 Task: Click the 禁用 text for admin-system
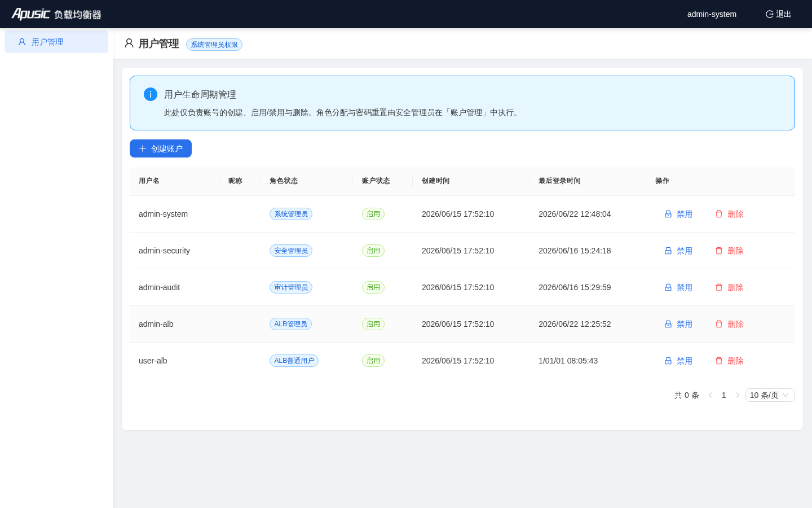pyautogui.click(x=685, y=214)
